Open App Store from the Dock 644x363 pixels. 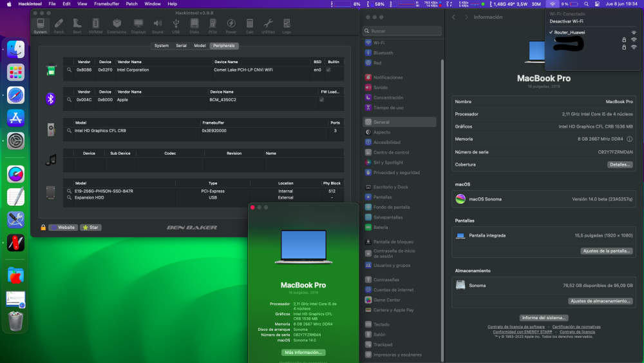pos(15,119)
